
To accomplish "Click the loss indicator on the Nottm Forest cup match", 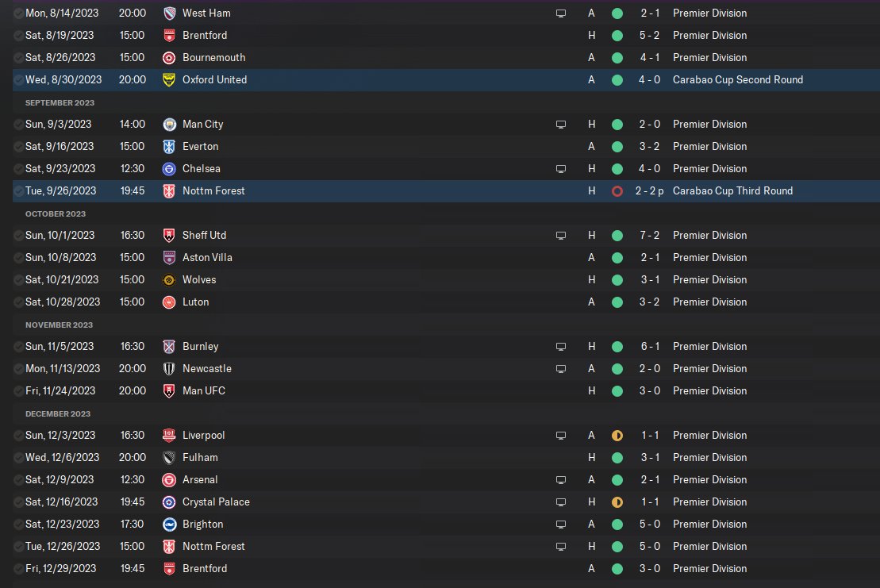I will [x=617, y=191].
